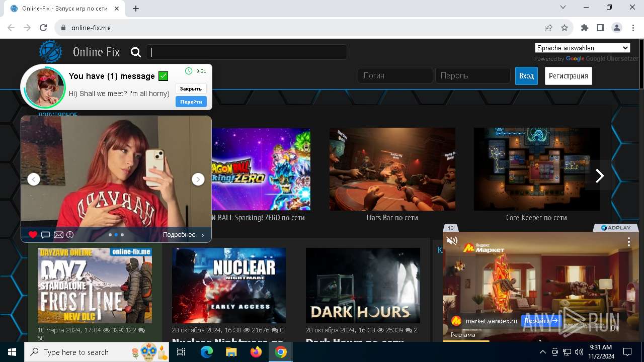Image resolution: width=644 pixels, height=362 pixels.
Task: Click Перейти button on Yandex ad
Action: tap(541, 321)
